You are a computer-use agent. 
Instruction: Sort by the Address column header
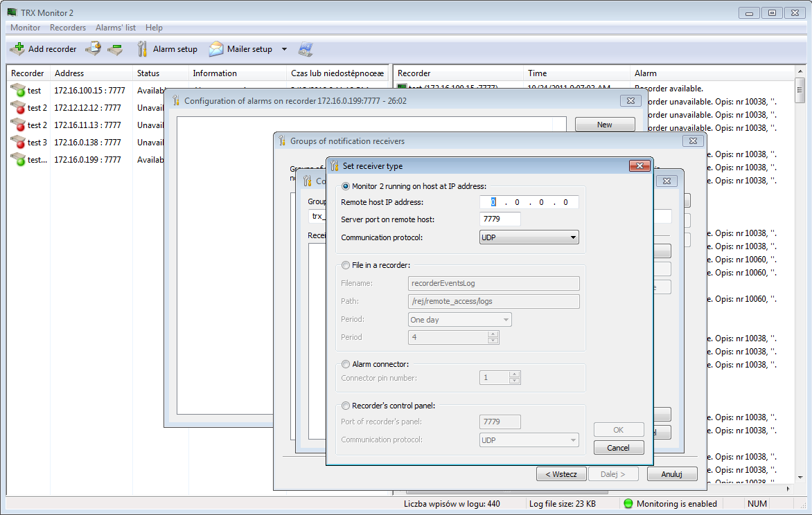click(91, 73)
